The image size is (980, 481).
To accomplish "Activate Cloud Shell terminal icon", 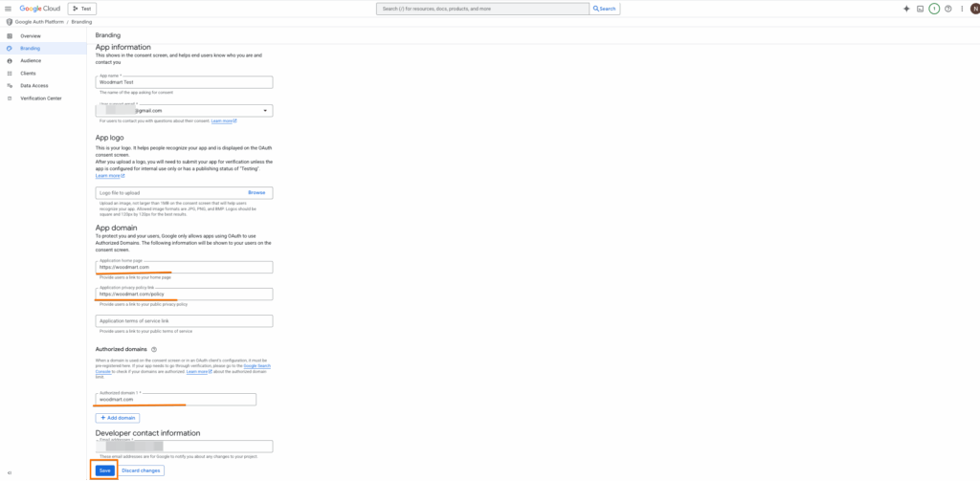I will coord(920,9).
